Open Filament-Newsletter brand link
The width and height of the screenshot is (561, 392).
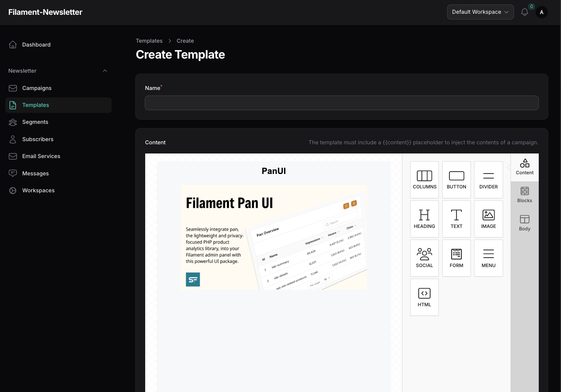point(45,12)
